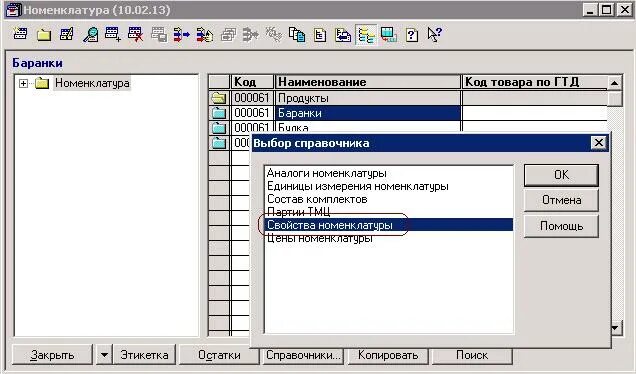Expand the Номенклатура tree node
The width and height of the screenshot is (636, 374).
pyautogui.click(x=24, y=83)
